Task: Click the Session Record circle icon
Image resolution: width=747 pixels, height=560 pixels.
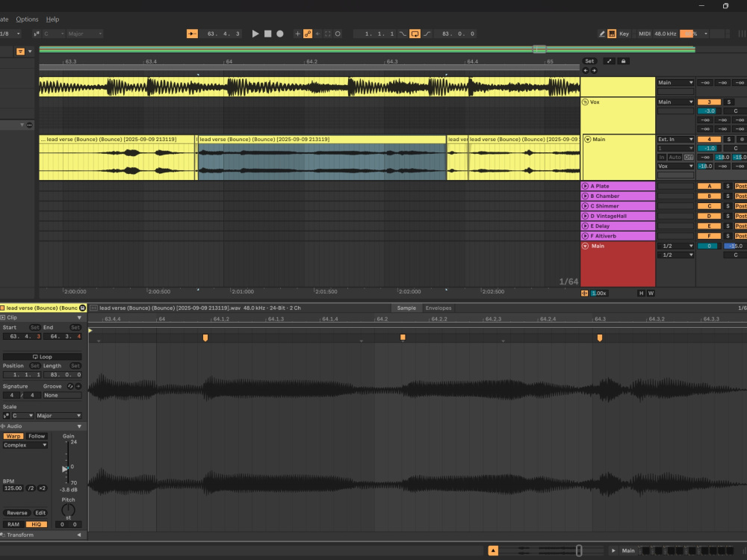Action: click(338, 34)
